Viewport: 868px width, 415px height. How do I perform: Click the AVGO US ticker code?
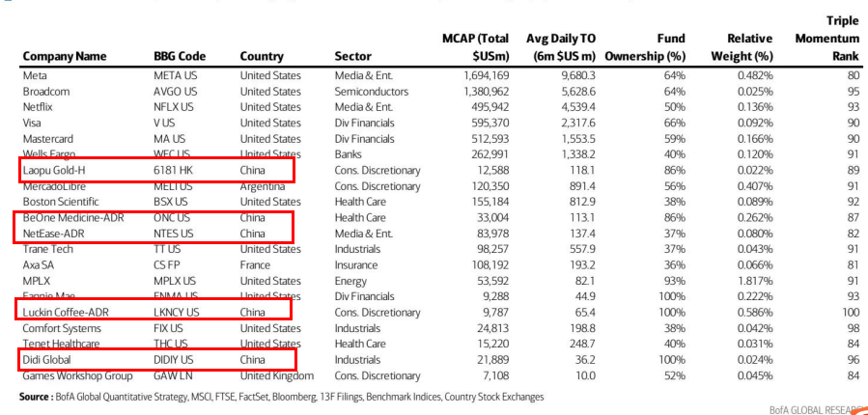[x=175, y=91]
